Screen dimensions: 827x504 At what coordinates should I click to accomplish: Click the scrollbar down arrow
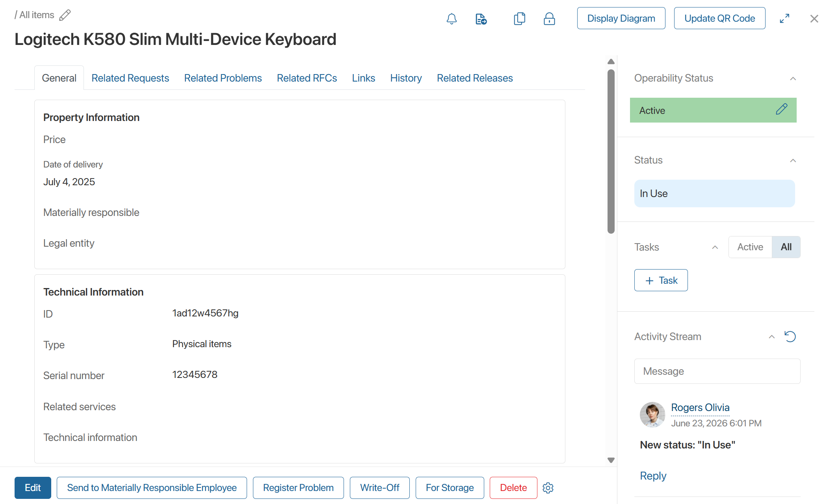[x=611, y=460]
